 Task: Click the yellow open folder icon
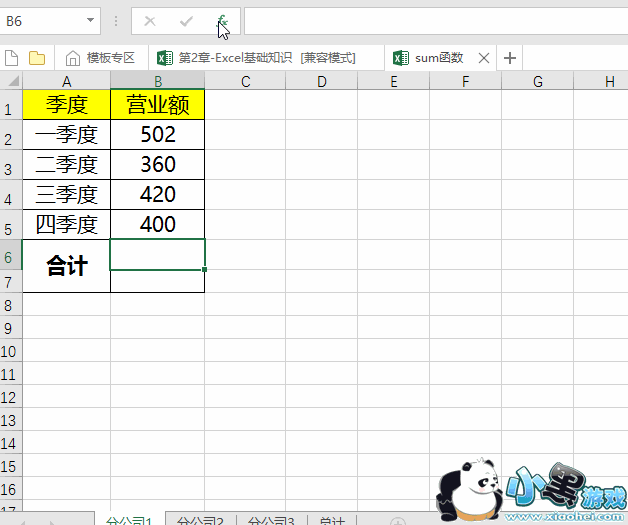pos(37,58)
